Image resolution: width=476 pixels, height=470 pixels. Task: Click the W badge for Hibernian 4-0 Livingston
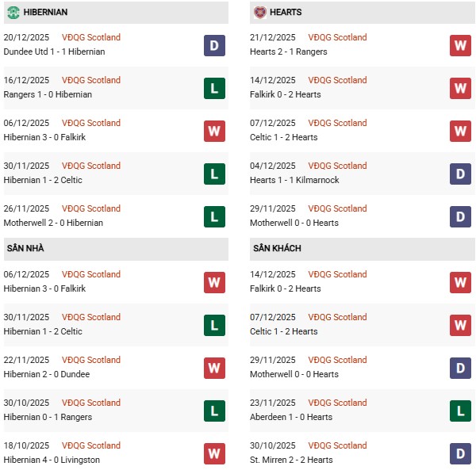click(x=214, y=453)
